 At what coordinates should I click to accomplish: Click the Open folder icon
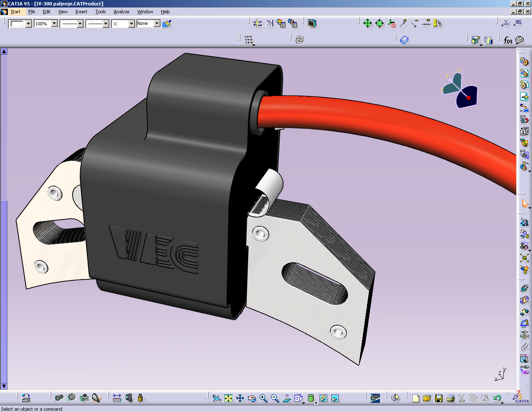tap(427, 398)
